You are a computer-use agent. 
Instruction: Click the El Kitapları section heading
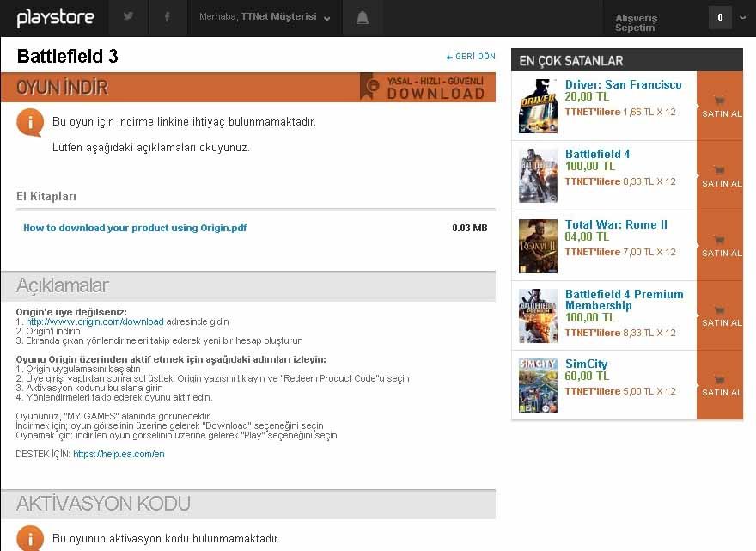coord(46,196)
